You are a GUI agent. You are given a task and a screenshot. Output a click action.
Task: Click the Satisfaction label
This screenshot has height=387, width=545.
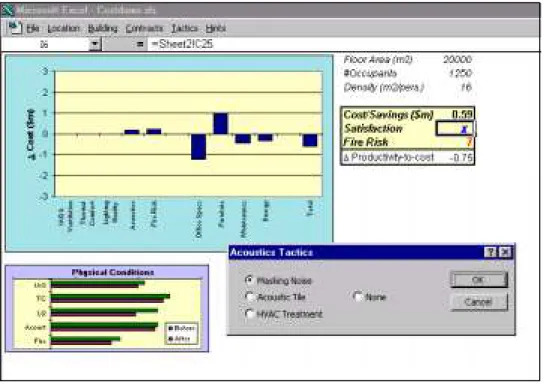click(373, 129)
